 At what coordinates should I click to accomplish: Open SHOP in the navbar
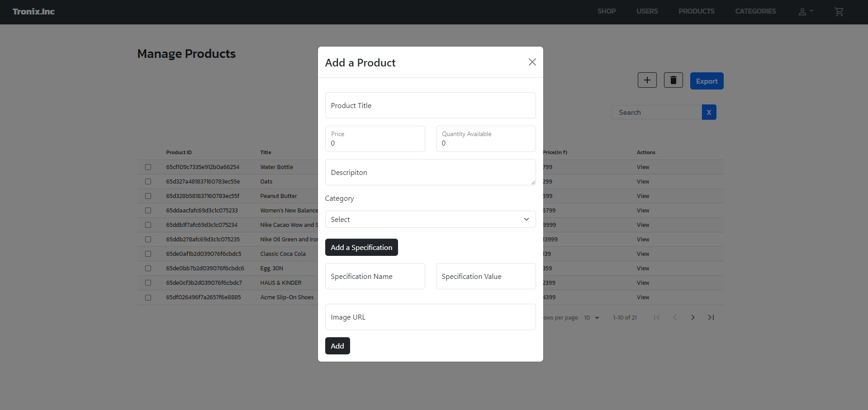click(x=607, y=11)
